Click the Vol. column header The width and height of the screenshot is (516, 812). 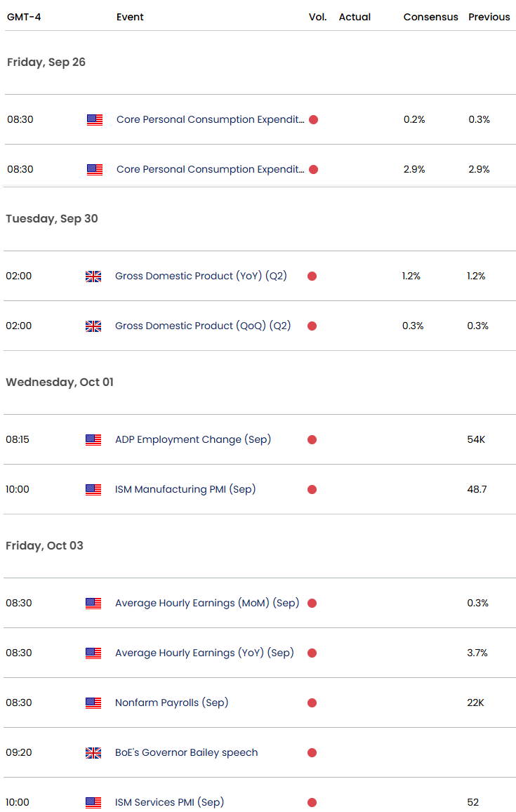coord(317,17)
